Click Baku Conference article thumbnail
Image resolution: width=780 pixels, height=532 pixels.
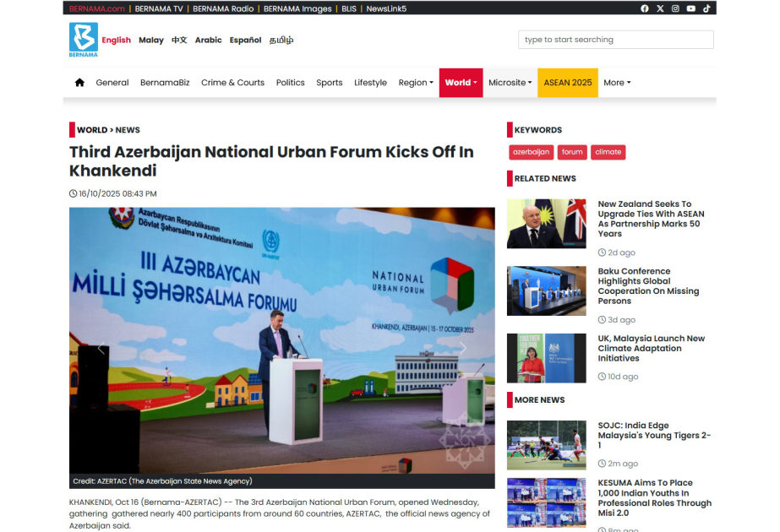click(x=546, y=290)
